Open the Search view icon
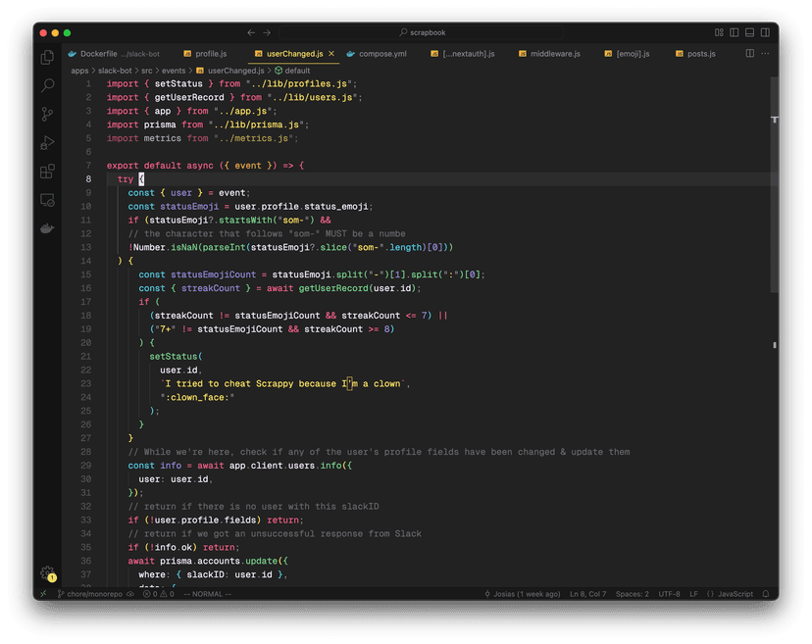Image resolution: width=812 pixels, height=644 pixels. click(47, 86)
